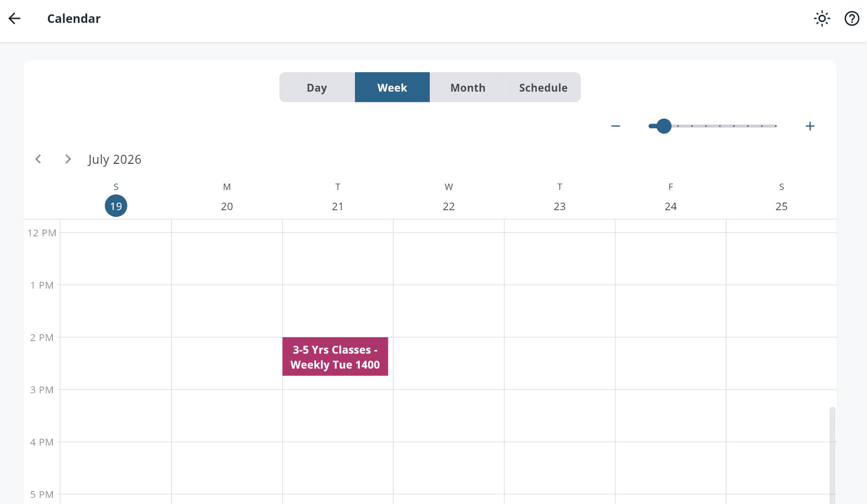This screenshot has width=867, height=504.
Task: Switch to Day view
Action: click(x=317, y=87)
